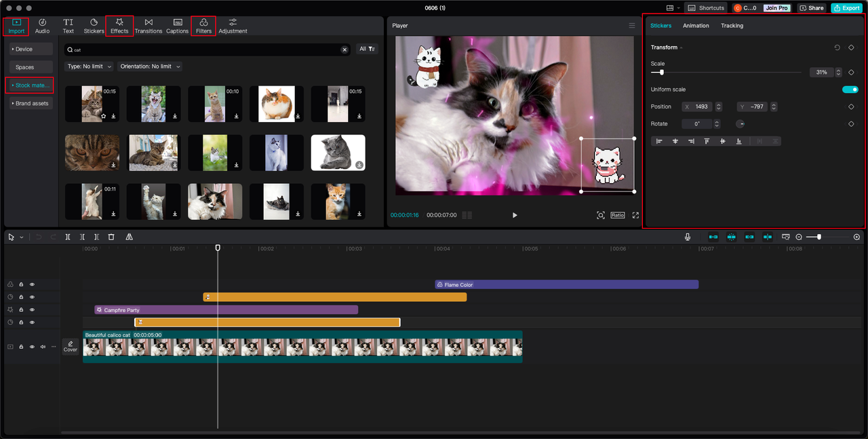
Task: Lock the main video track
Action: [21, 347]
